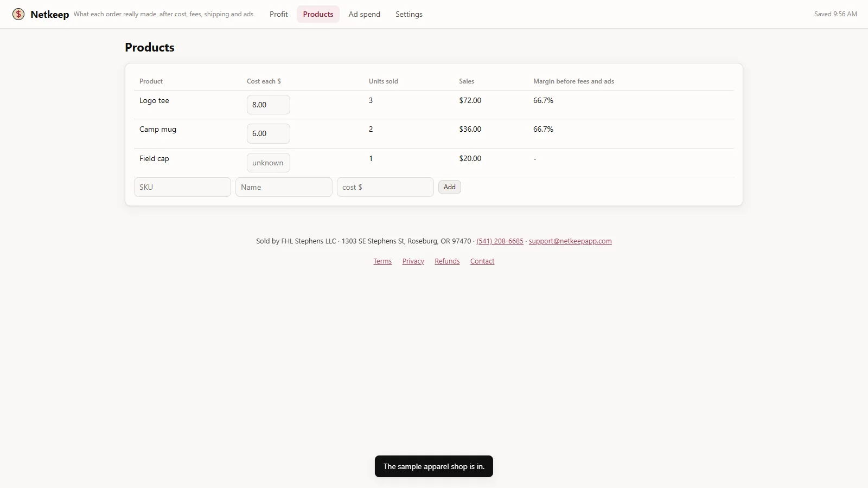This screenshot has height=488, width=868.
Task: Click the Netkeep brand name
Action: pyautogui.click(x=50, y=15)
